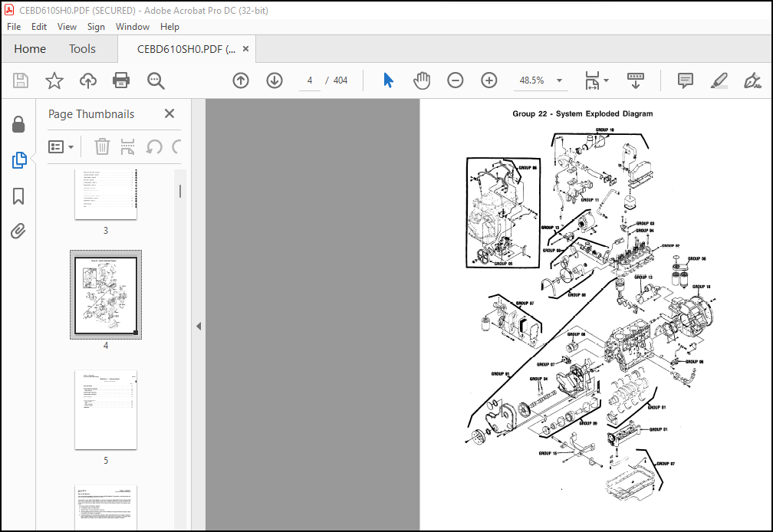The height and width of the screenshot is (532, 773).
Task: Delete the selected page thumbnail
Action: [x=102, y=146]
